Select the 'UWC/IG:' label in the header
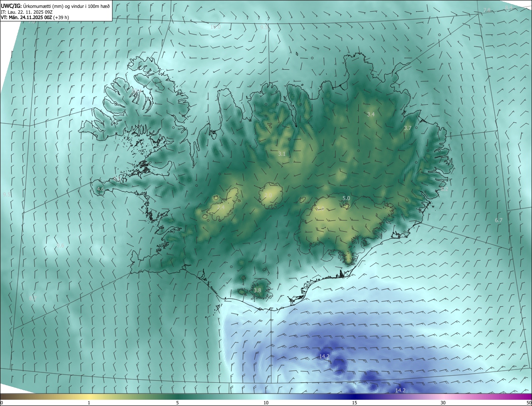532x406 pixels. 11,6
